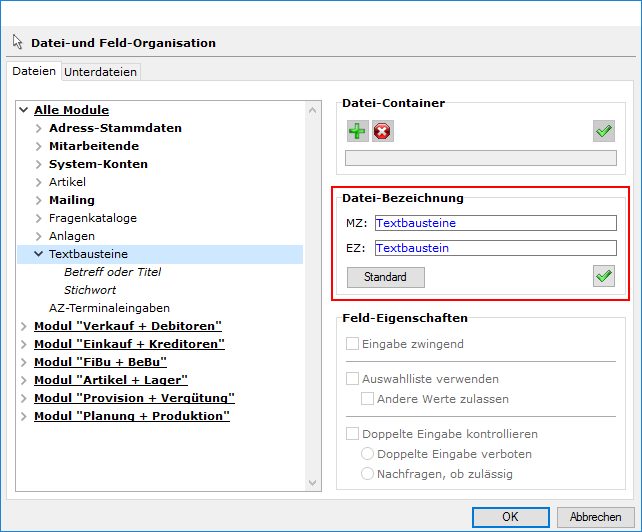
Task: Click the red delete container icon
Action: coord(382,131)
